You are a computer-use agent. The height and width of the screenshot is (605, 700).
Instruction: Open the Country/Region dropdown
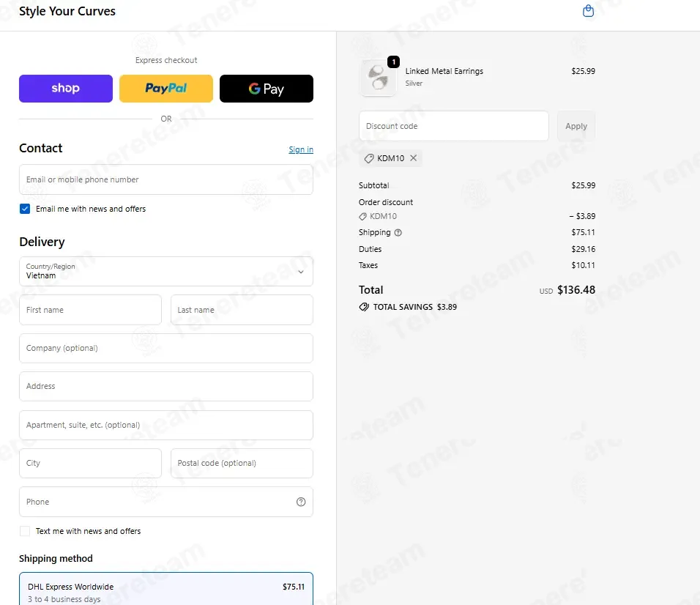(x=166, y=271)
